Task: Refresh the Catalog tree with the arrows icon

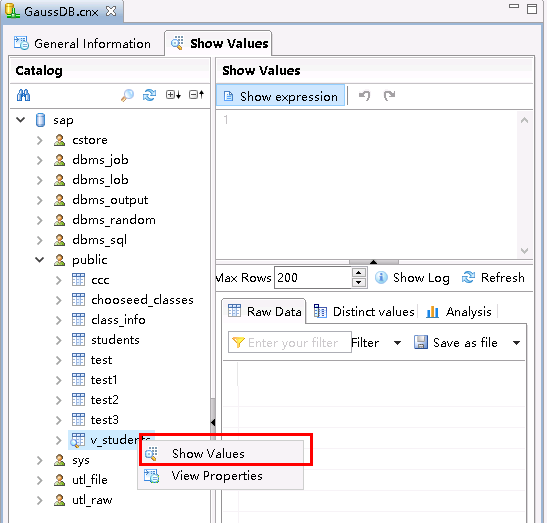Action: (149, 95)
